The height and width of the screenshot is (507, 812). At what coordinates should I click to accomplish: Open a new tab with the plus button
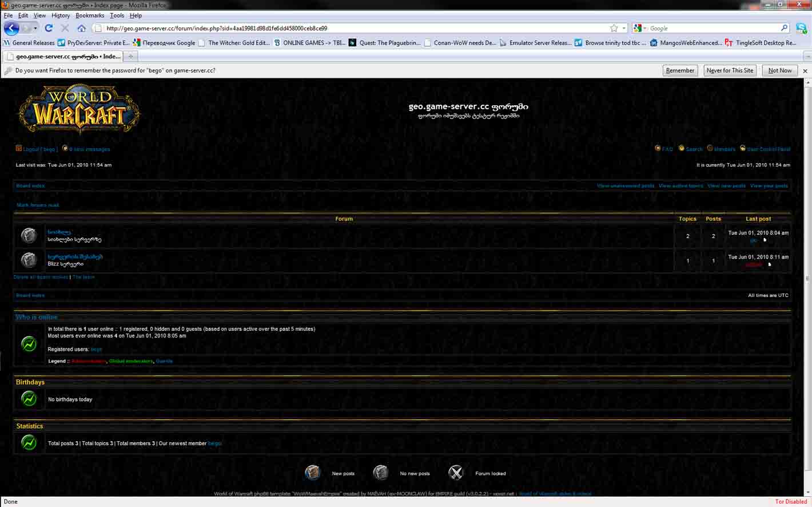pos(130,57)
